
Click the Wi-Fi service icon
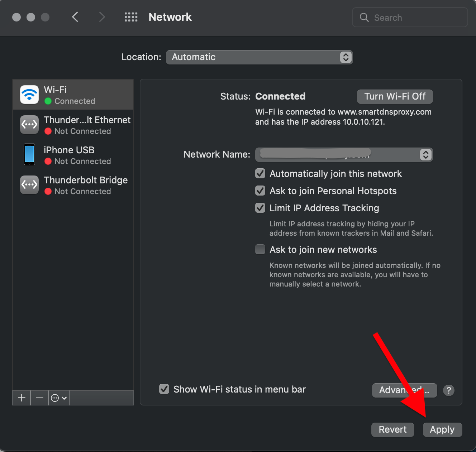29,95
